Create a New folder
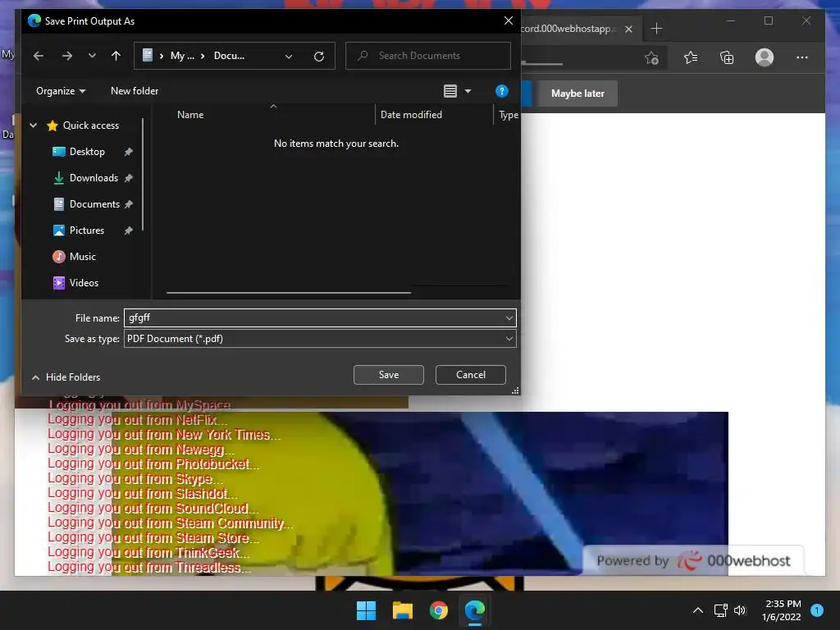Image resolution: width=840 pixels, height=630 pixels. [135, 91]
